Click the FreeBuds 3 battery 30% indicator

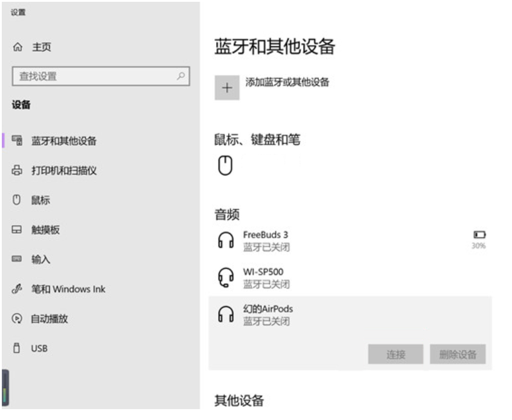click(479, 240)
